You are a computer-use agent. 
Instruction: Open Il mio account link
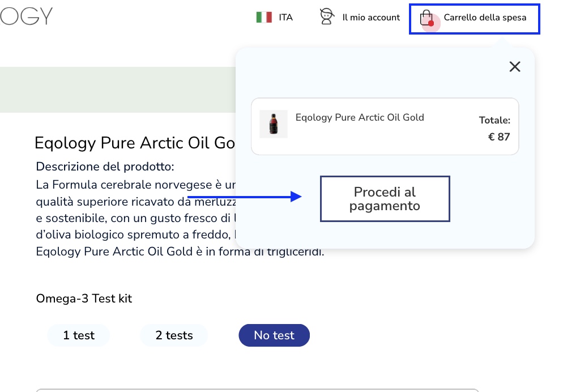tap(371, 18)
